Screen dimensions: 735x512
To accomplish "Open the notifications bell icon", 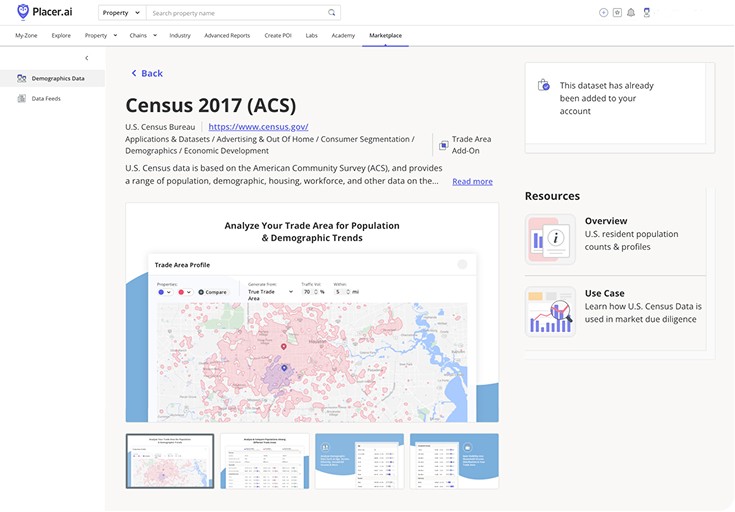I will point(631,13).
